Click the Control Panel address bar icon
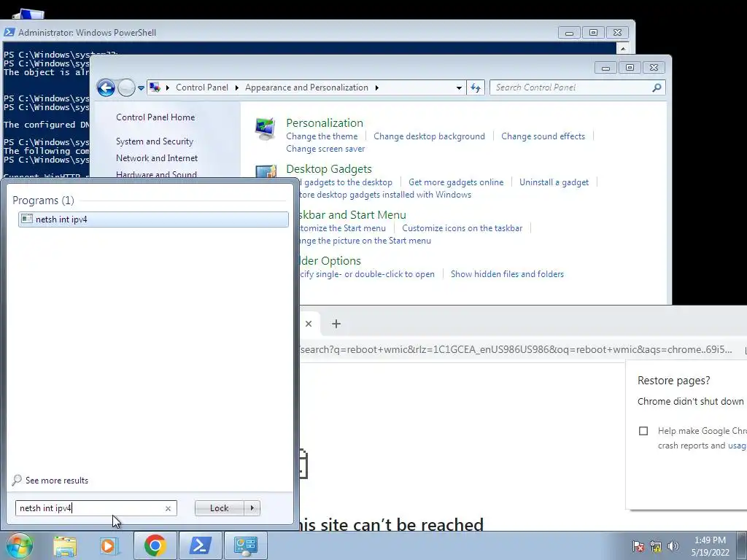Viewport: 747px width, 560px height. pyautogui.click(x=155, y=87)
